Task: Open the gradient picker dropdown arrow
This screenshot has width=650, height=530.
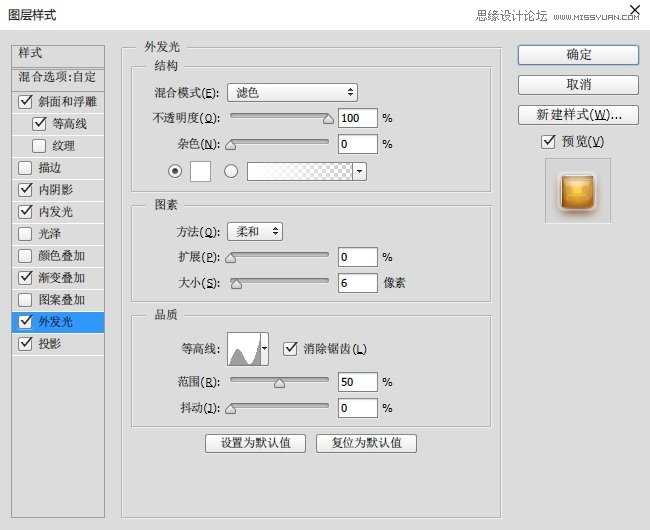Action: click(359, 171)
